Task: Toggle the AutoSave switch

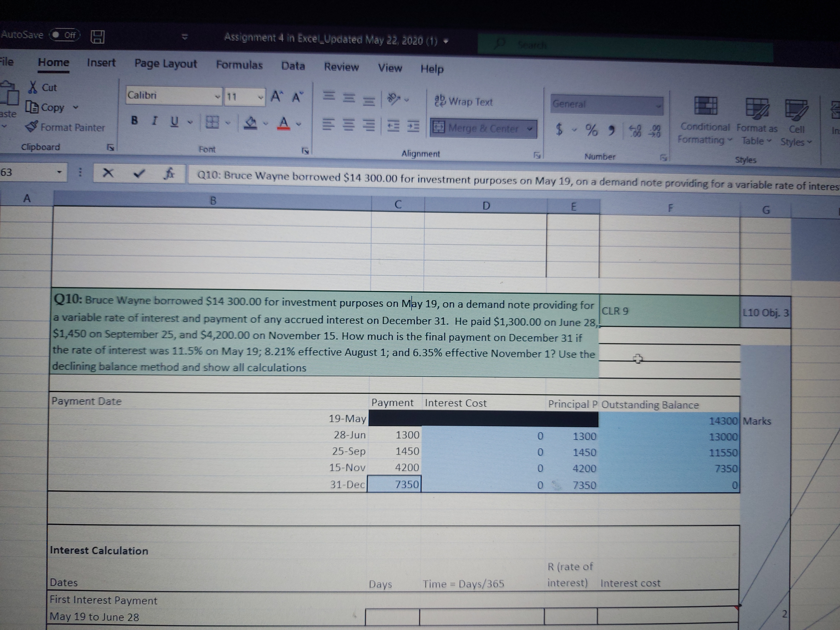Action: tap(64, 35)
